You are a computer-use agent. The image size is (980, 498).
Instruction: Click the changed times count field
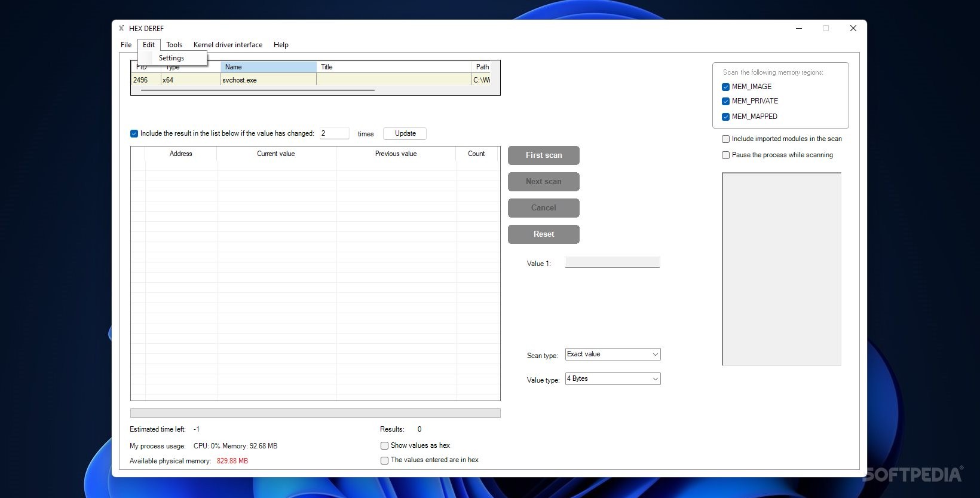coord(334,133)
